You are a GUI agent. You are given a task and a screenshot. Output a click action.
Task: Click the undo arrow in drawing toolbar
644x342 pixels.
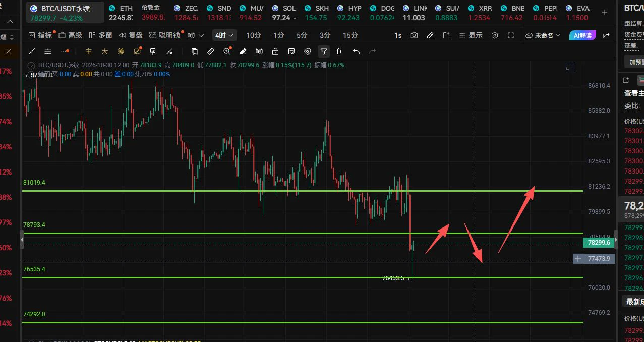click(x=356, y=51)
